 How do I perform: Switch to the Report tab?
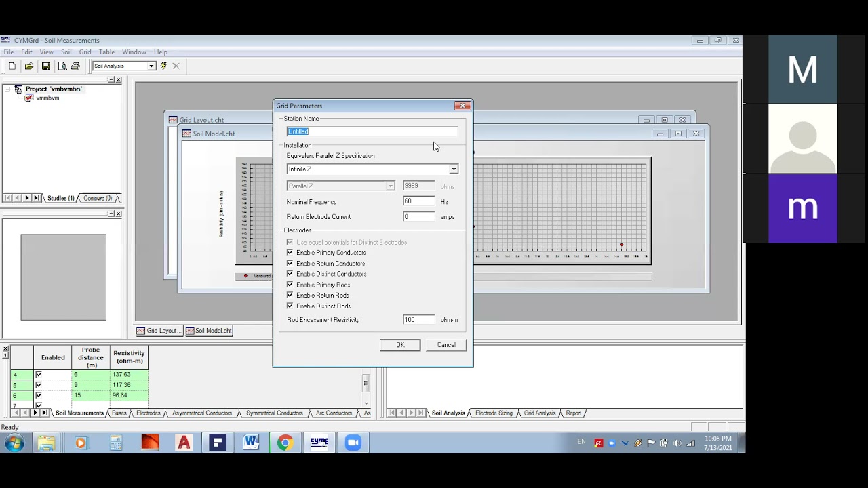click(574, 413)
